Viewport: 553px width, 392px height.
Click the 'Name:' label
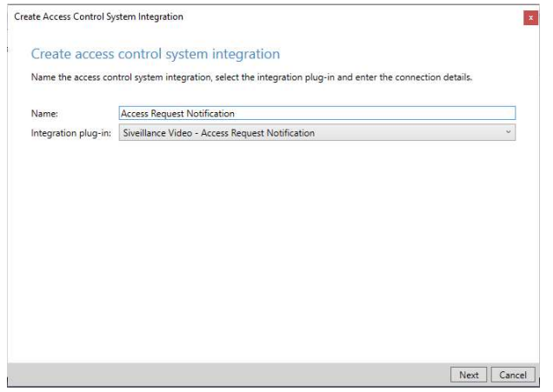click(x=43, y=113)
